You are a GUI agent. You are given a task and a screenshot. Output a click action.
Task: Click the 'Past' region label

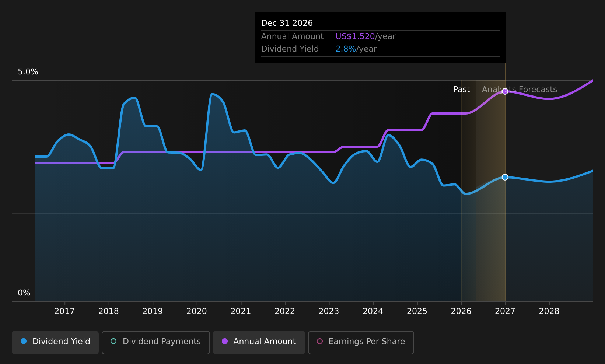click(x=461, y=90)
